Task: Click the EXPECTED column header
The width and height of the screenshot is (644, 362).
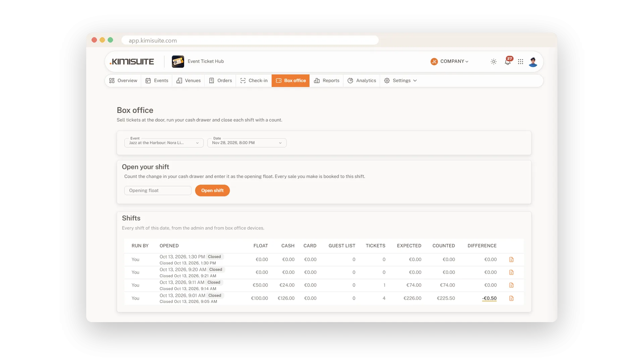Action: point(409,246)
